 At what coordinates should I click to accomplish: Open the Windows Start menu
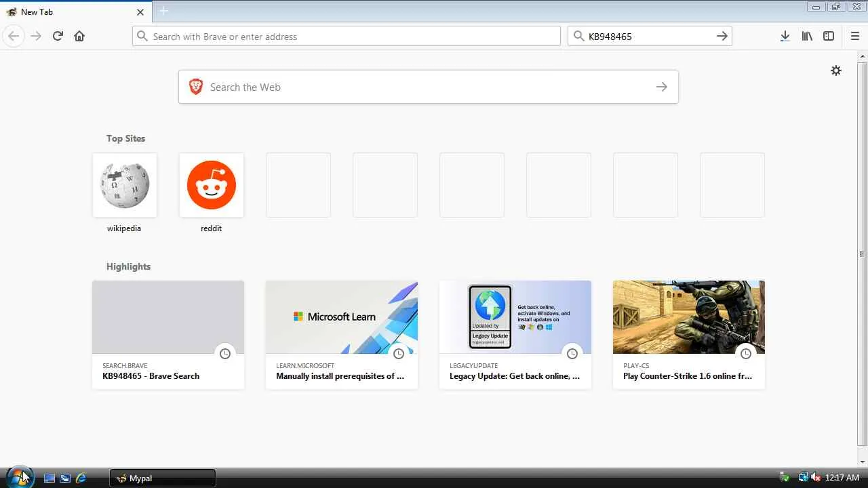(x=20, y=477)
